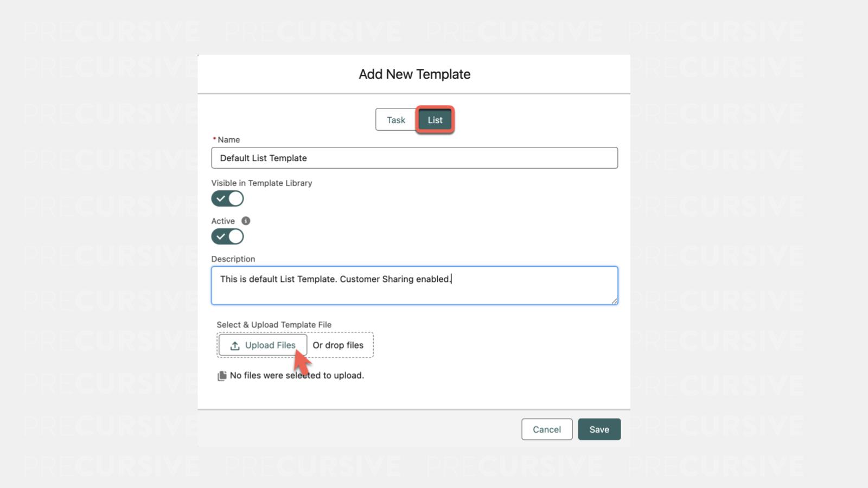Click 'Select & Upload Template File' label
868x488 pixels.
tap(274, 325)
